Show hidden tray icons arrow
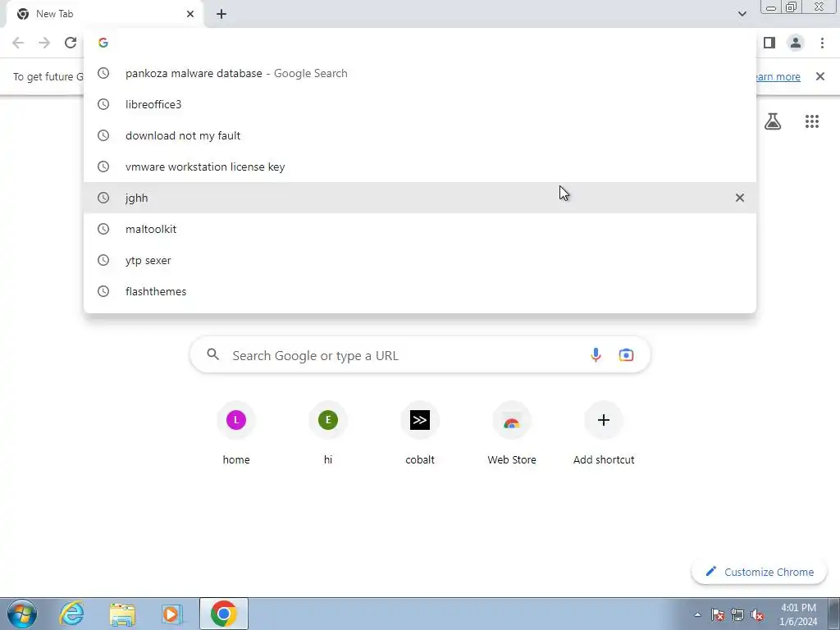 coord(697,614)
